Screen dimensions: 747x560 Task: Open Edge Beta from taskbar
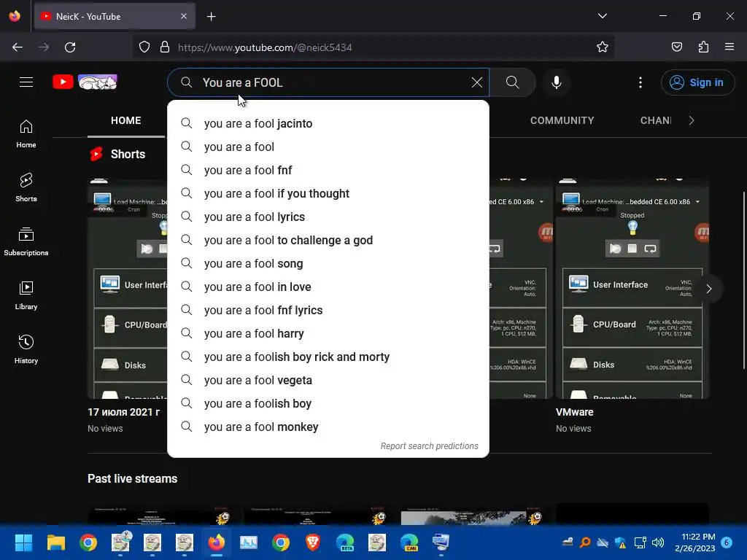click(x=345, y=542)
